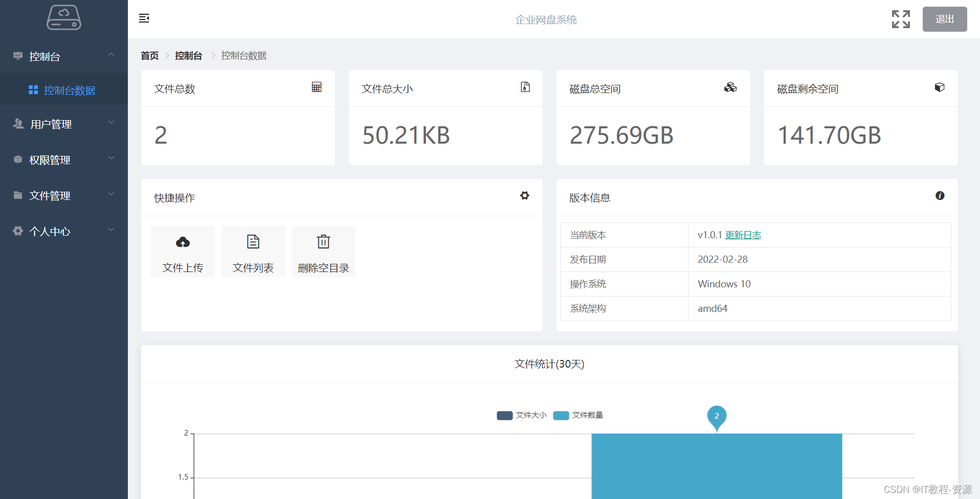Screen dimensions: 980x499
Task: Click the cubes icon on 磁盘总空间 card
Action: click(x=730, y=87)
